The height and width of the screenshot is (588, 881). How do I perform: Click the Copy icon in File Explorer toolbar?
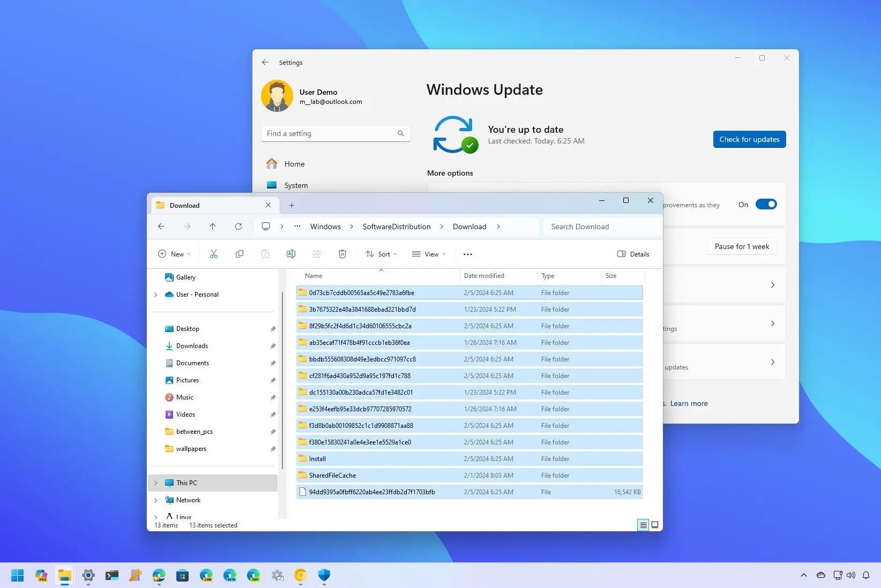(x=240, y=254)
